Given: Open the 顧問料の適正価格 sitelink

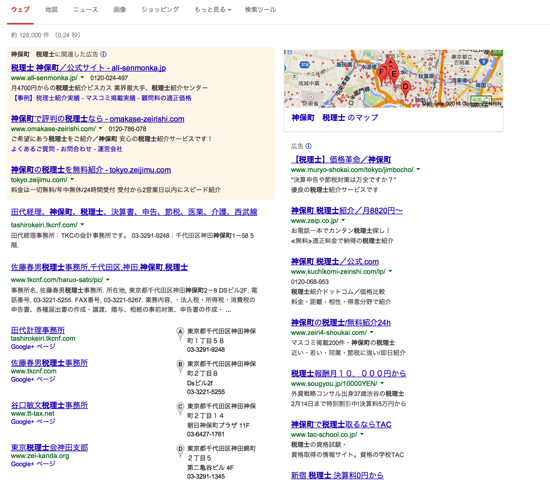Looking at the screenshot, I should click(167, 98).
